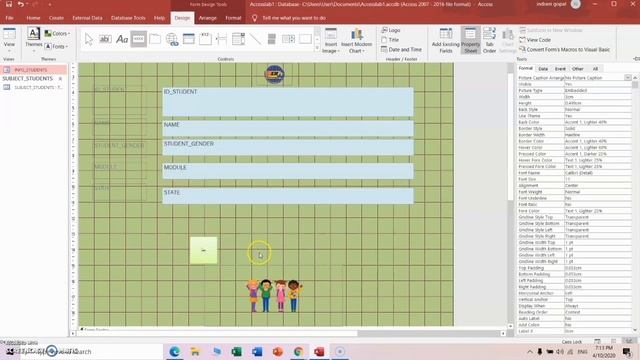Open the File menu

(x=9, y=18)
